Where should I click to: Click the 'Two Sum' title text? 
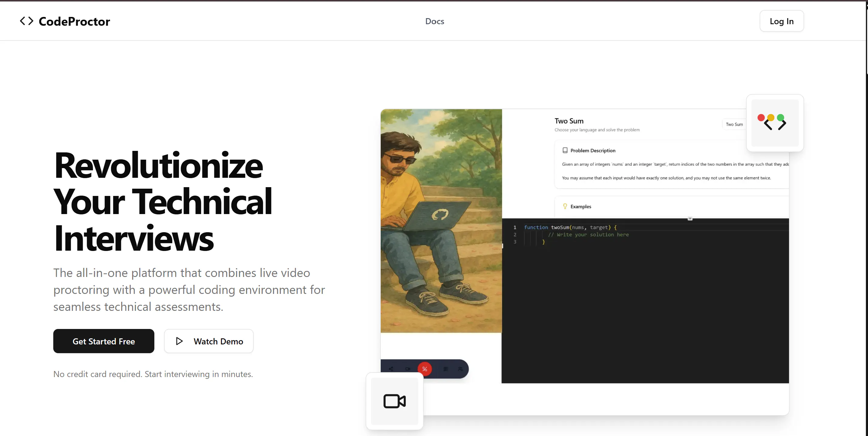tap(569, 121)
